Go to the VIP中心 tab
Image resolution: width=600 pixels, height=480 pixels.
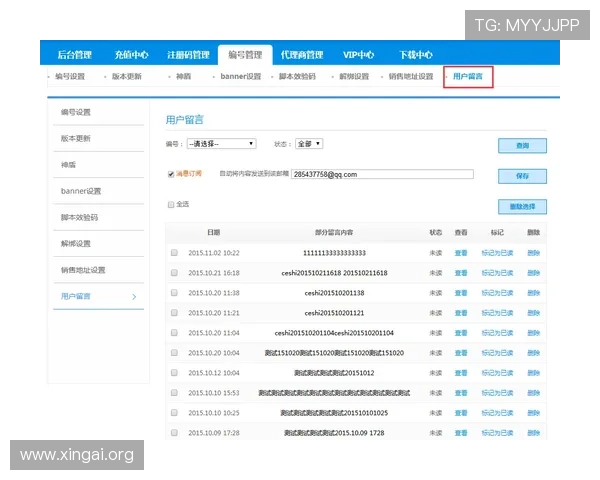[359, 55]
